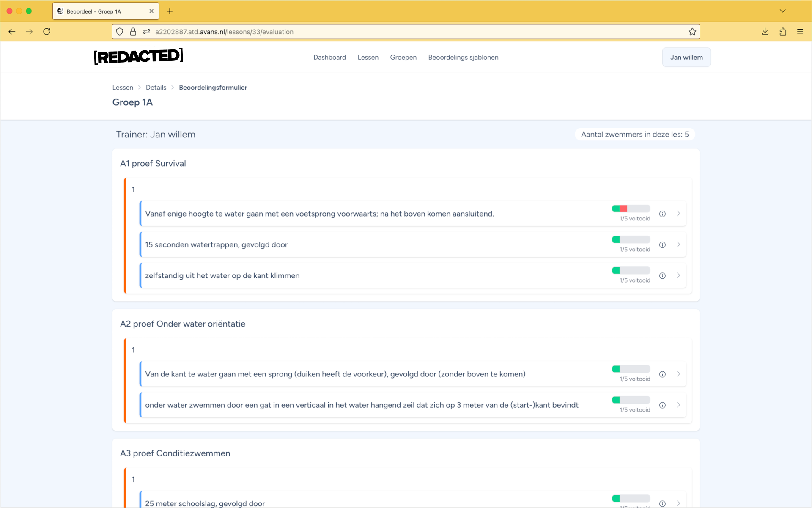Click info icon for onder water zwemmen row
812x508 pixels.
(x=662, y=405)
